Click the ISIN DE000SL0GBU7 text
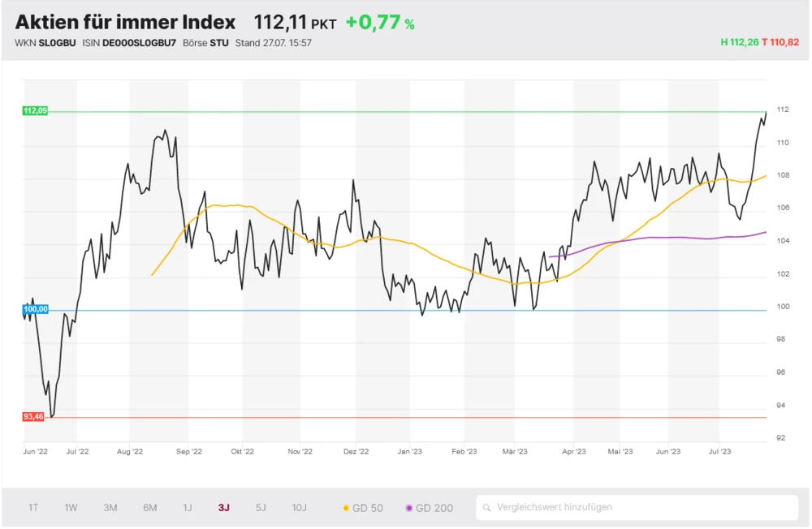Screen dimensions: 812x529 140,43
